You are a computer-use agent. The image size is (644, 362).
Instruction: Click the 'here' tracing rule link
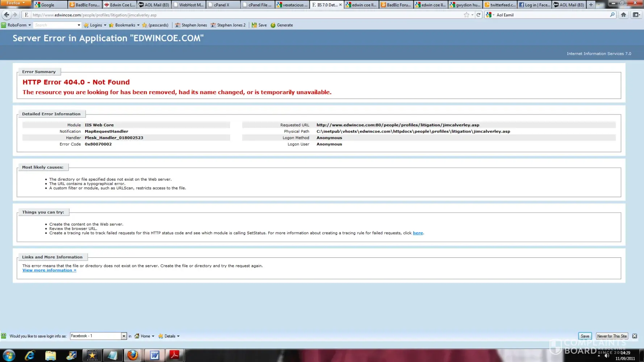[x=418, y=233]
